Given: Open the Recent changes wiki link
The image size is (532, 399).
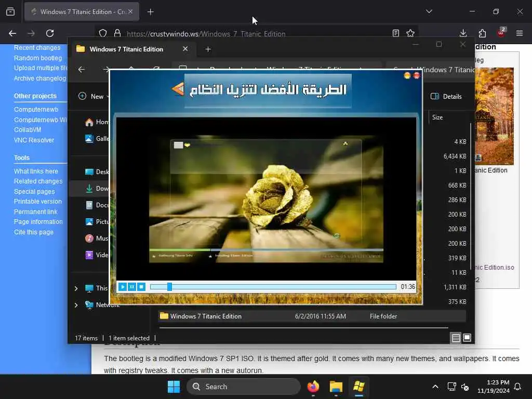Looking at the screenshot, I should tap(37, 48).
